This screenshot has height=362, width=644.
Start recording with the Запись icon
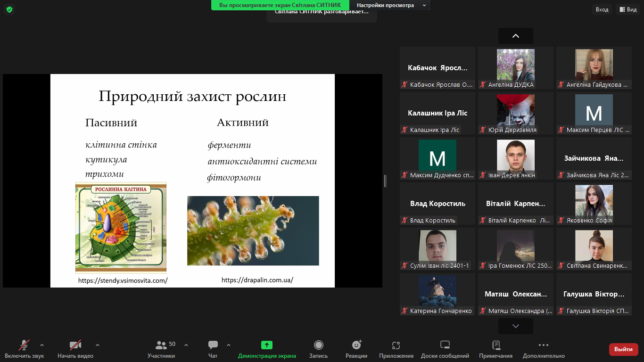(318, 346)
